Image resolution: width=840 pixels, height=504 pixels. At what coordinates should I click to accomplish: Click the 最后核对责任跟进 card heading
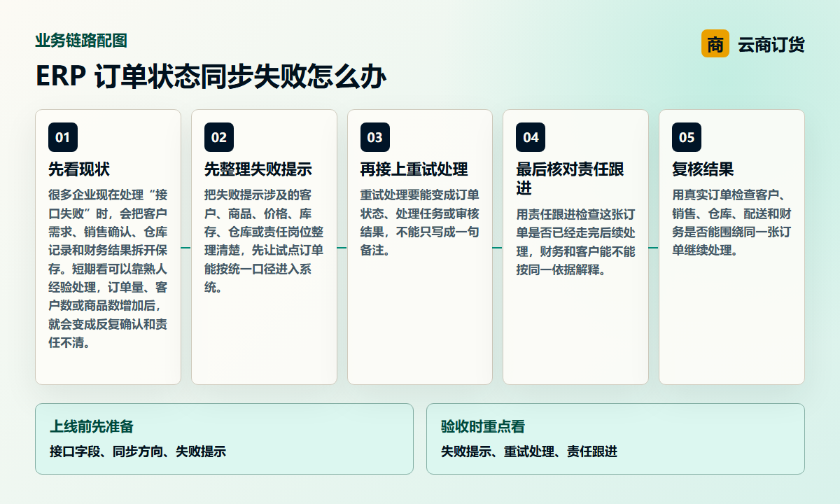click(x=570, y=178)
